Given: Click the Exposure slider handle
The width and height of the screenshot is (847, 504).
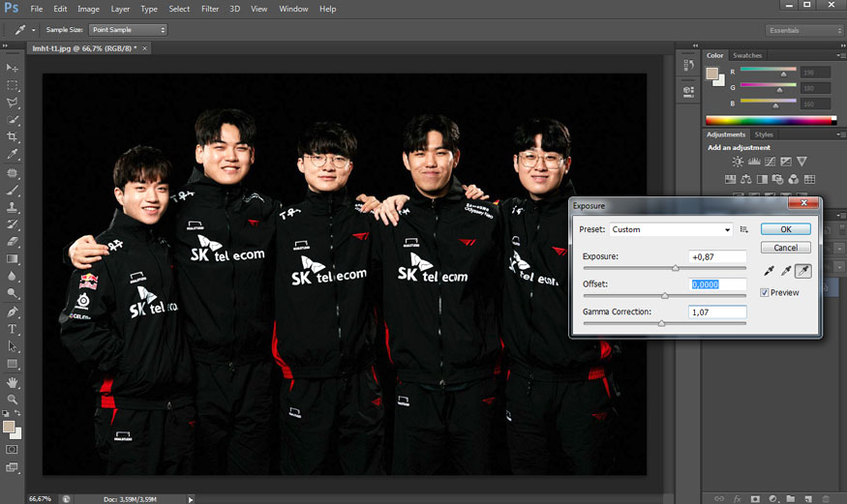Looking at the screenshot, I should [676, 268].
